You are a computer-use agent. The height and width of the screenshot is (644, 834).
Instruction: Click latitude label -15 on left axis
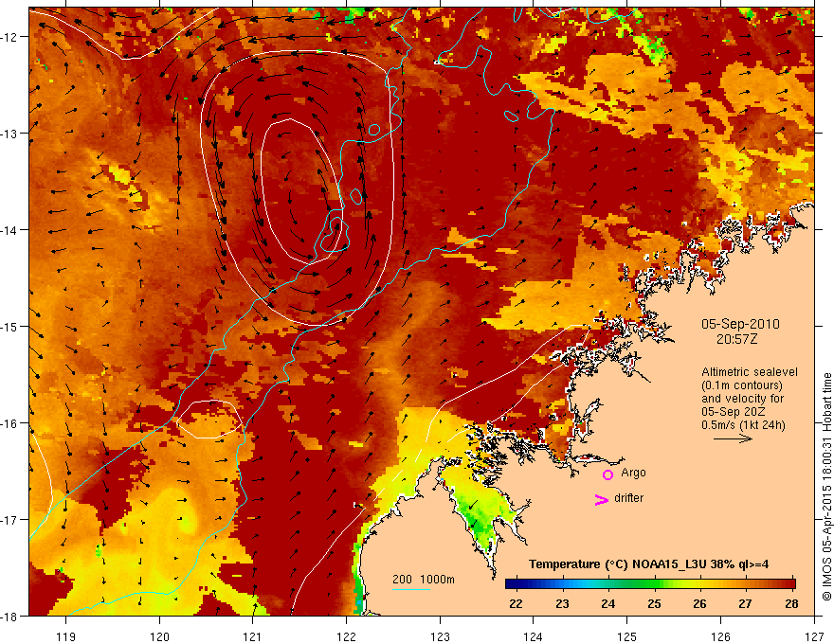[10, 327]
